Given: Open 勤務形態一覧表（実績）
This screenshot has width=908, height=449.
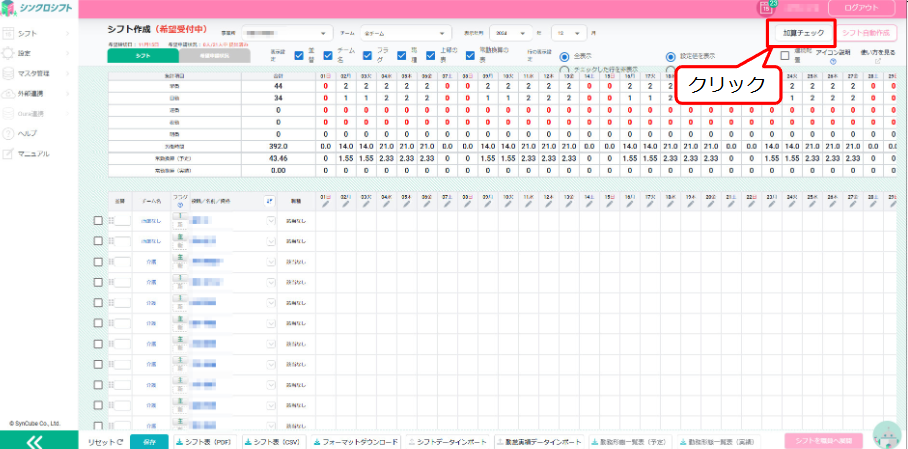Looking at the screenshot, I should [x=719, y=441].
